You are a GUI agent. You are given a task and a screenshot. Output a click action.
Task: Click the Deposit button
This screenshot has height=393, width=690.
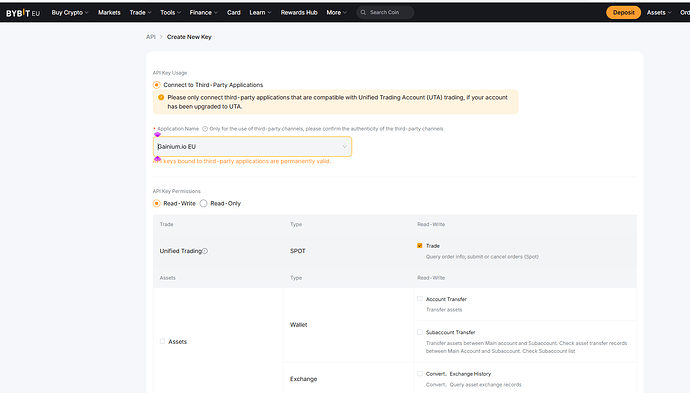point(624,12)
